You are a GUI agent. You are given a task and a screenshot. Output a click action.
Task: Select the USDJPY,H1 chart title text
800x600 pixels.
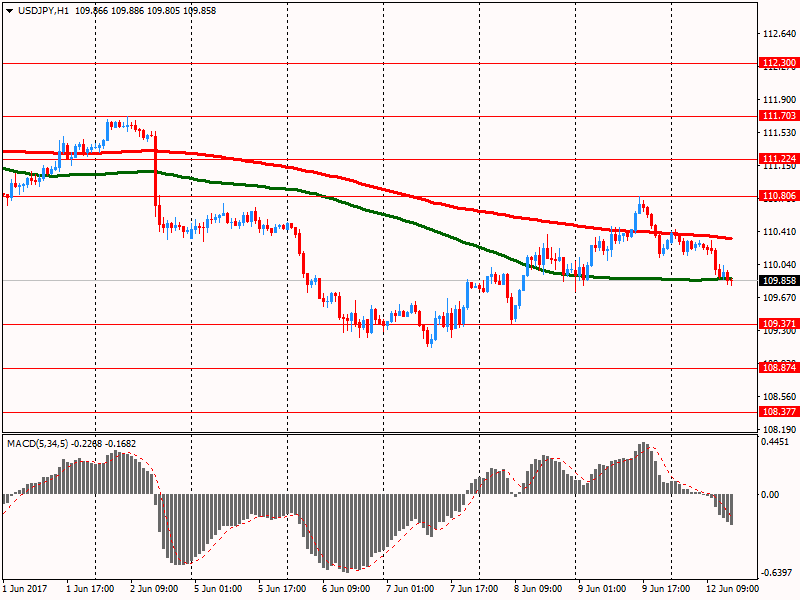43,11
